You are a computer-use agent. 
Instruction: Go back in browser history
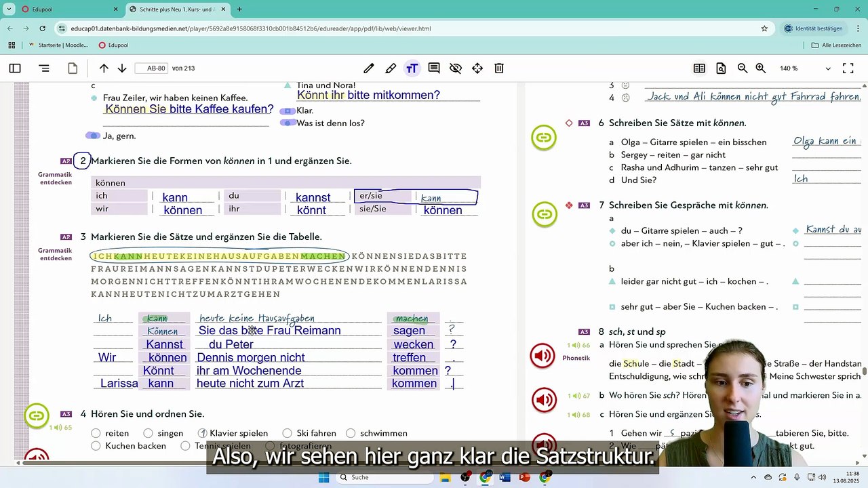10,28
